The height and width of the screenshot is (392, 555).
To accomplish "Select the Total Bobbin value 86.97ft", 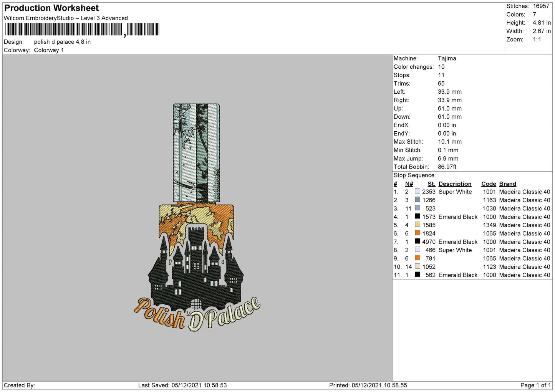I will click(x=447, y=167).
